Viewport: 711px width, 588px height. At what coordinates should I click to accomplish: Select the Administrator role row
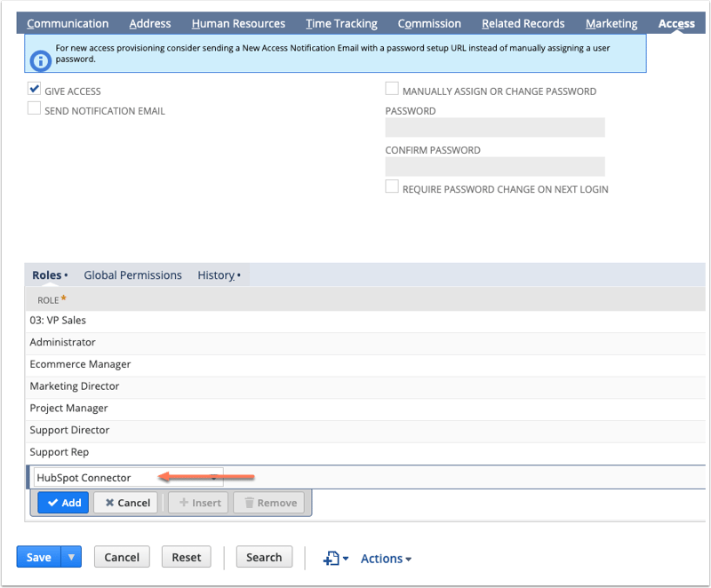coord(62,342)
